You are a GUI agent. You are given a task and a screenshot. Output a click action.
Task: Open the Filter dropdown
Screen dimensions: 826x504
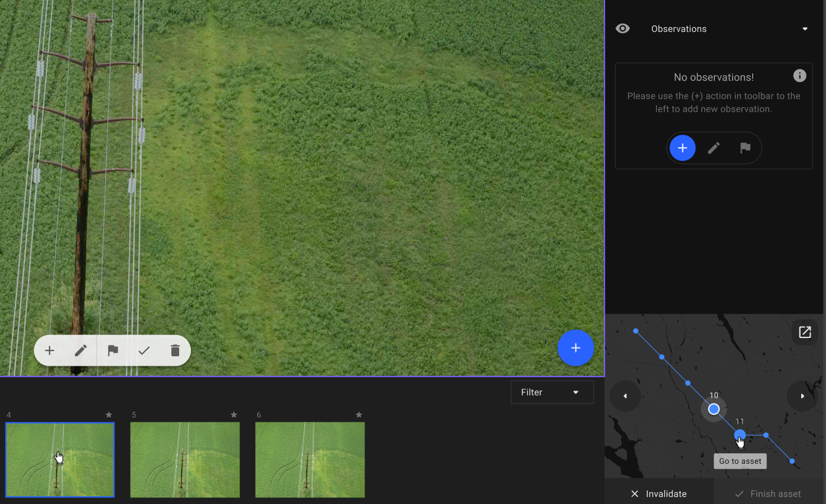tap(552, 392)
